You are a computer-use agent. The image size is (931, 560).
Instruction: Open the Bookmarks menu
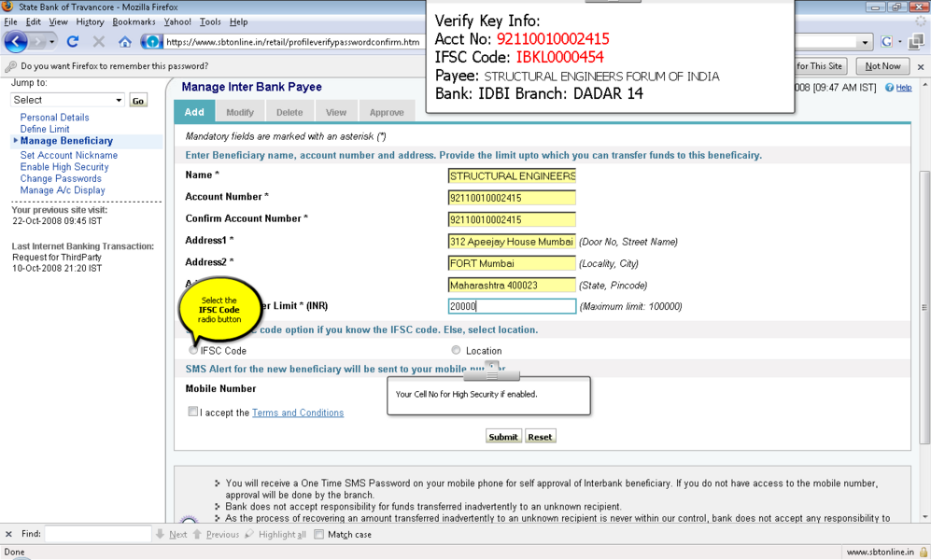tap(134, 21)
